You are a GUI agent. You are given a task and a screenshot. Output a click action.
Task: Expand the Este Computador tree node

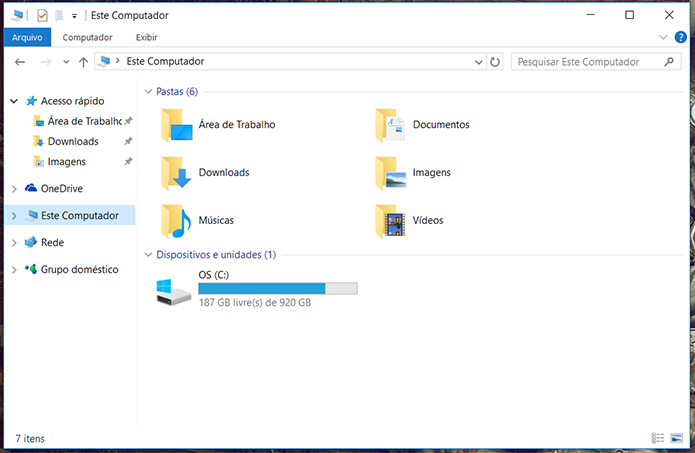pyautogui.click(x=14, y=216)
